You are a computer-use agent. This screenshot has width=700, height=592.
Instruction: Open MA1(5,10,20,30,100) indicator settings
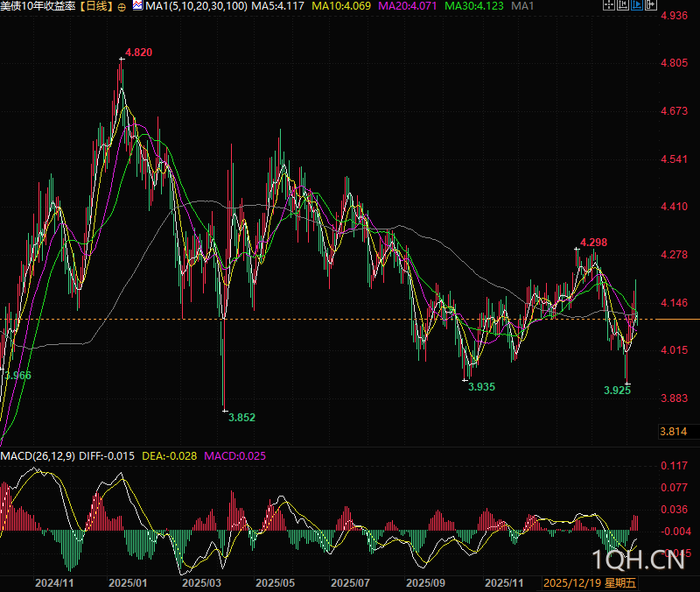point(195,7)
